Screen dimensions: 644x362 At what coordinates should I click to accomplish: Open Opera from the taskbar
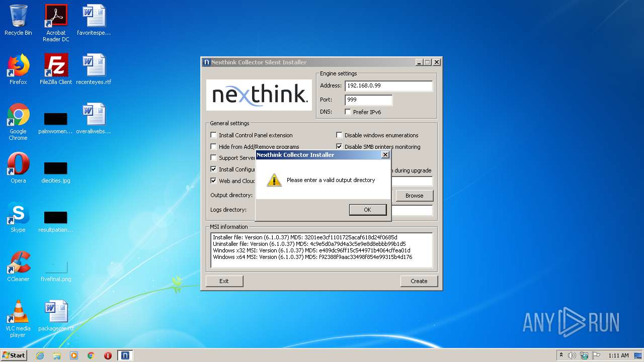108,355
